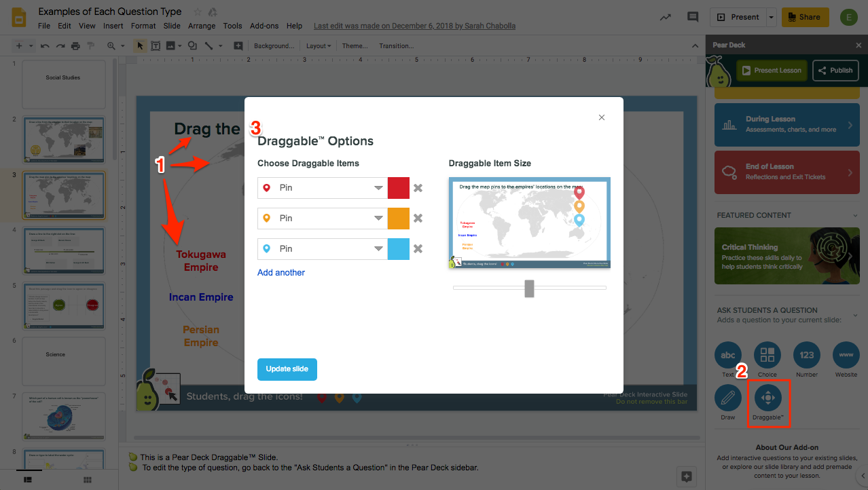Close the Draggable Options dialog
Screen dimensions: 868x490
click(x=601, y=117)
